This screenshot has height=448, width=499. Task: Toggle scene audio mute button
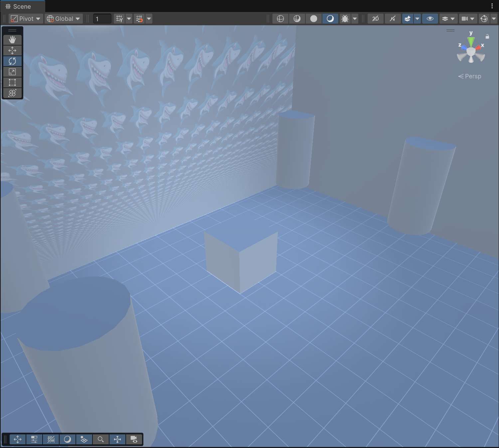[393, 19]
